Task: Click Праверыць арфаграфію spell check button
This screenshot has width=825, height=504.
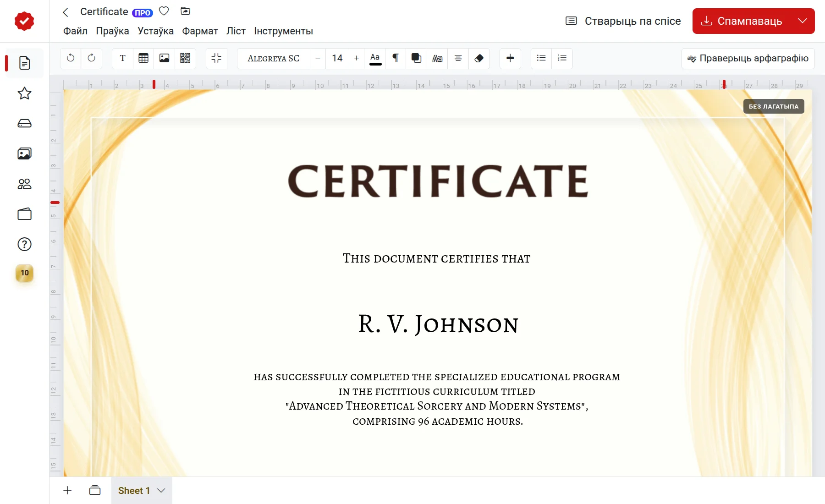Action: coord(748,58)
